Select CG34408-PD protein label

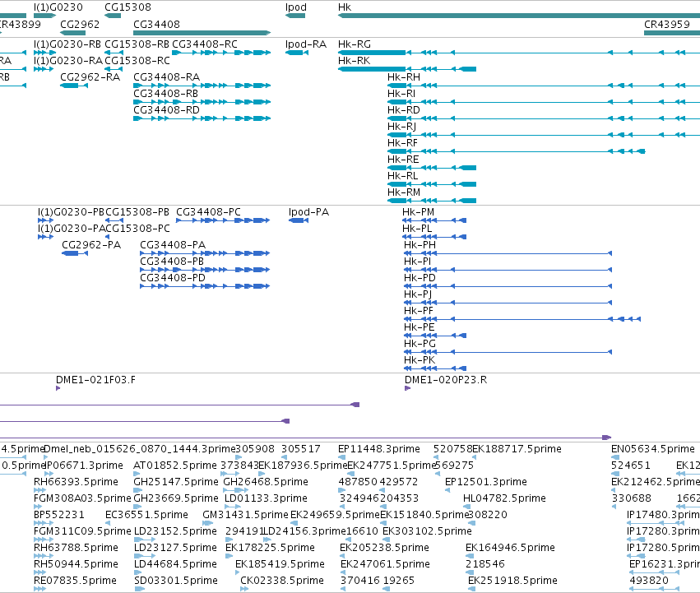point(173,278)
